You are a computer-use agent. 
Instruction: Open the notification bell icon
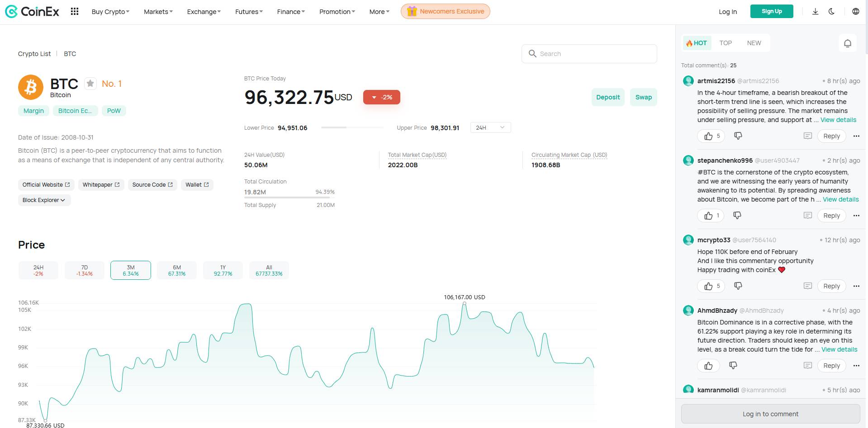click(848, 43)
